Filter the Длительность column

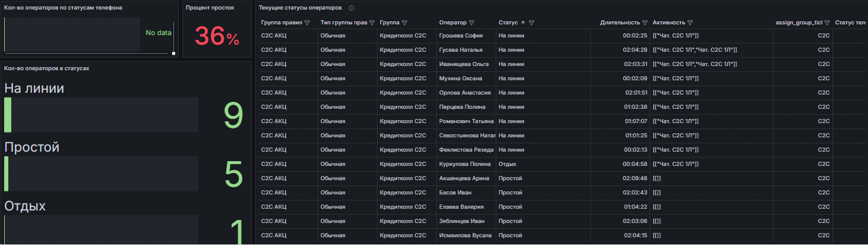pyautogui.click(x=645, y=23)
